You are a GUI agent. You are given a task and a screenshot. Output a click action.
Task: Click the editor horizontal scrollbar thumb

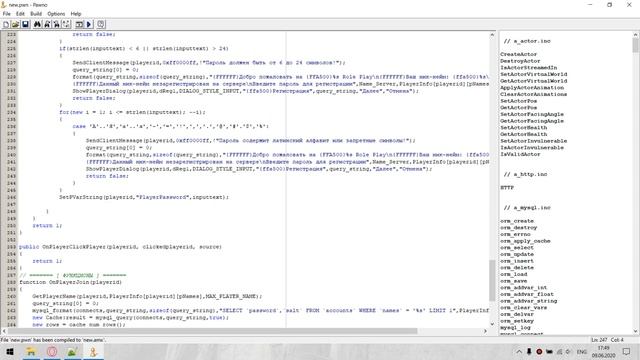(x=212, y=331)
